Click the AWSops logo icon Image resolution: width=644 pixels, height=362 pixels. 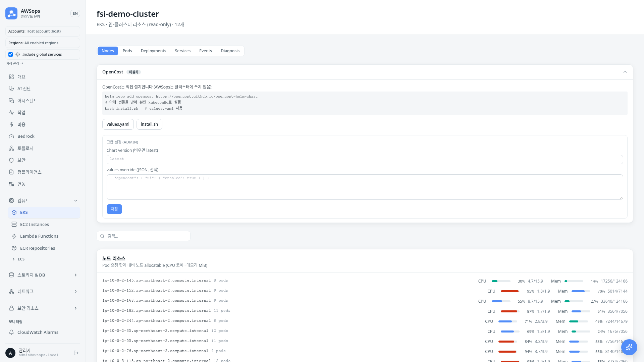11,13
